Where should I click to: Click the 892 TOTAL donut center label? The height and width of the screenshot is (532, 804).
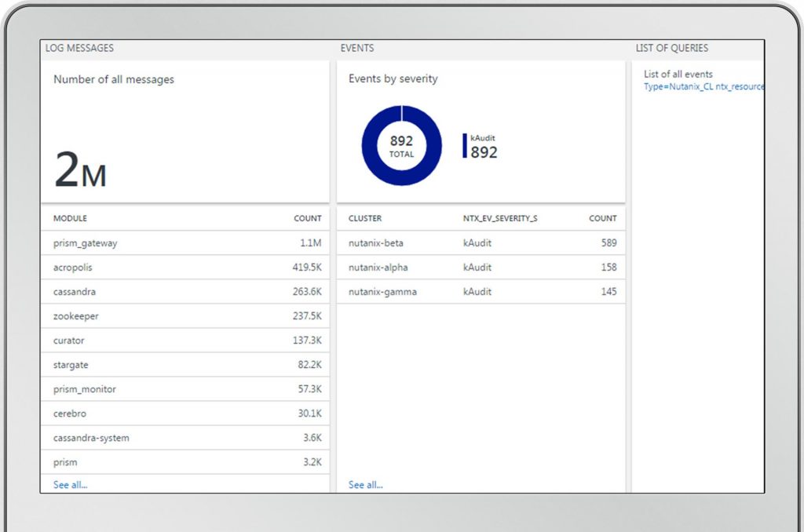(x=401, y=146)
